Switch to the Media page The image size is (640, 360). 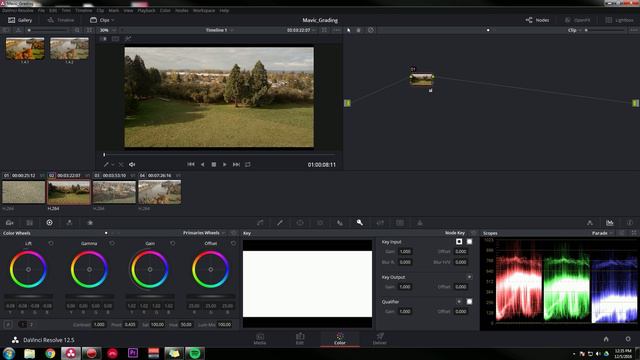(260, 339)
